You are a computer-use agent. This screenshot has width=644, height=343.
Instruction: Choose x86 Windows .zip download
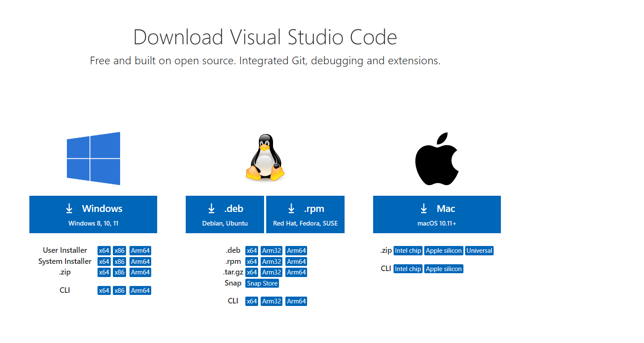(x=120, y=272)
